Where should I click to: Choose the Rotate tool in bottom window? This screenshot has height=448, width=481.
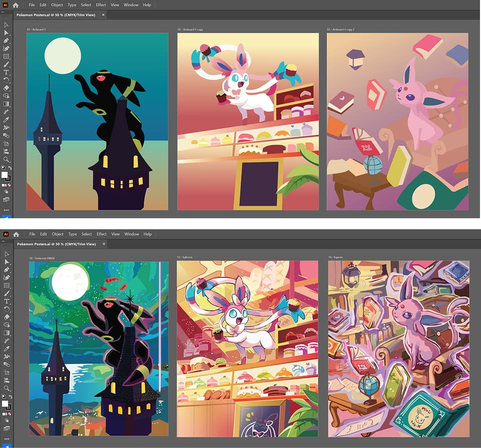click(7, 309)
